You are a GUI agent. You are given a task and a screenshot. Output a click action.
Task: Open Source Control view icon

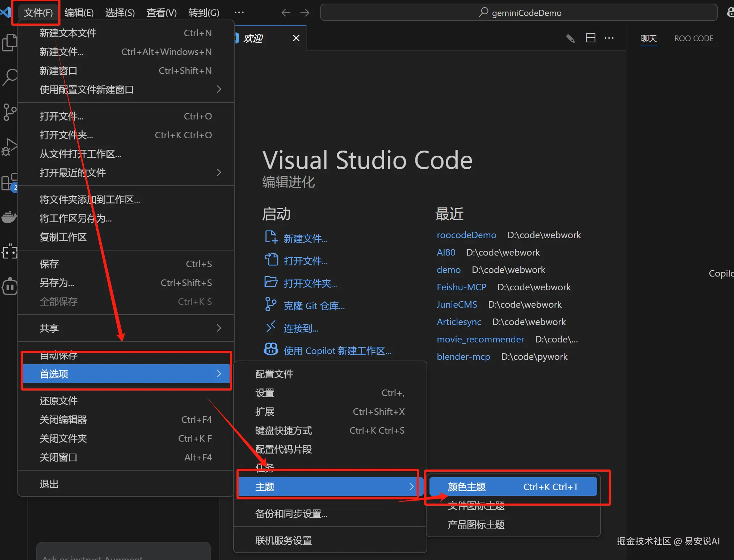point(9,112)
